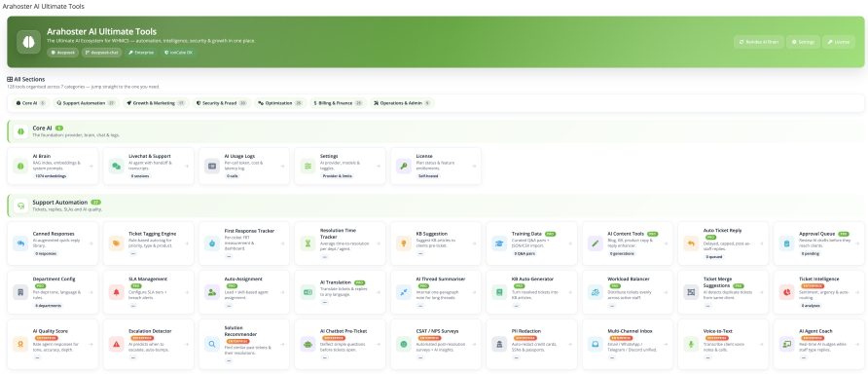Open the Voice-to-Text microphone icon
Viewport: 868px width, 374px height.
coord(692,344)
